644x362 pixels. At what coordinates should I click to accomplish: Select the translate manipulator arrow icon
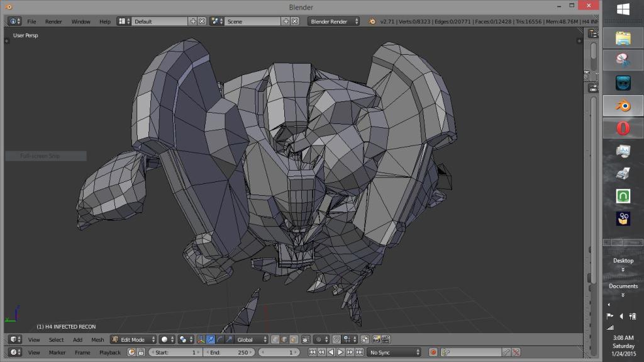[x=211, y=339]
